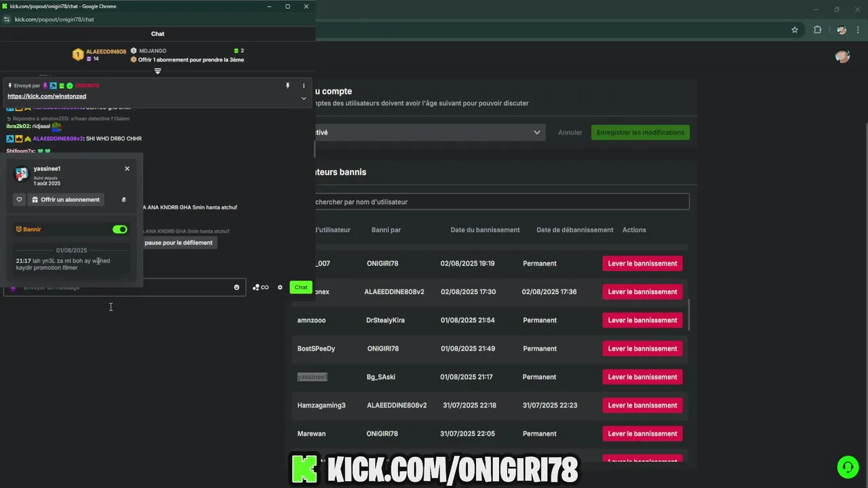Viewport: 868px width, 488px height.
Task: Click the Banni par column header
Action: point(386,230)
